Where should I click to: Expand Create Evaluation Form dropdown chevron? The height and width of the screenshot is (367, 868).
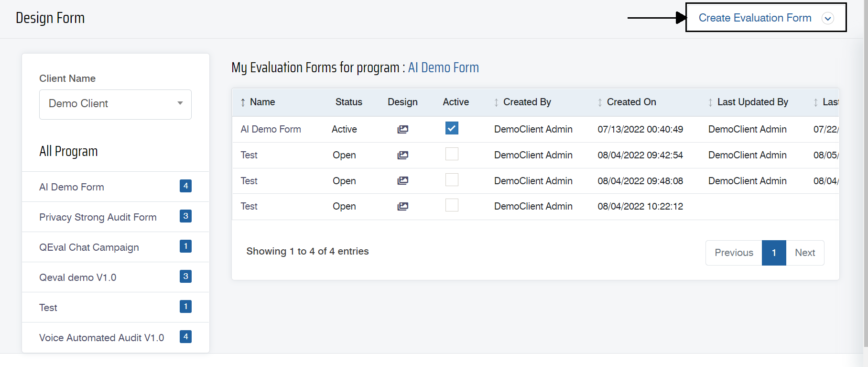(827, 18)
